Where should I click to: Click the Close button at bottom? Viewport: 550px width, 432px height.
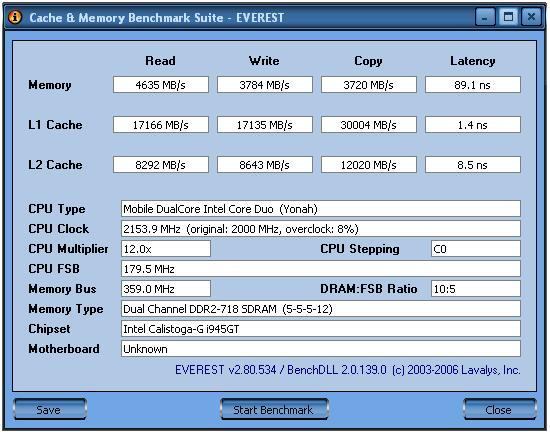coord(499,409)
